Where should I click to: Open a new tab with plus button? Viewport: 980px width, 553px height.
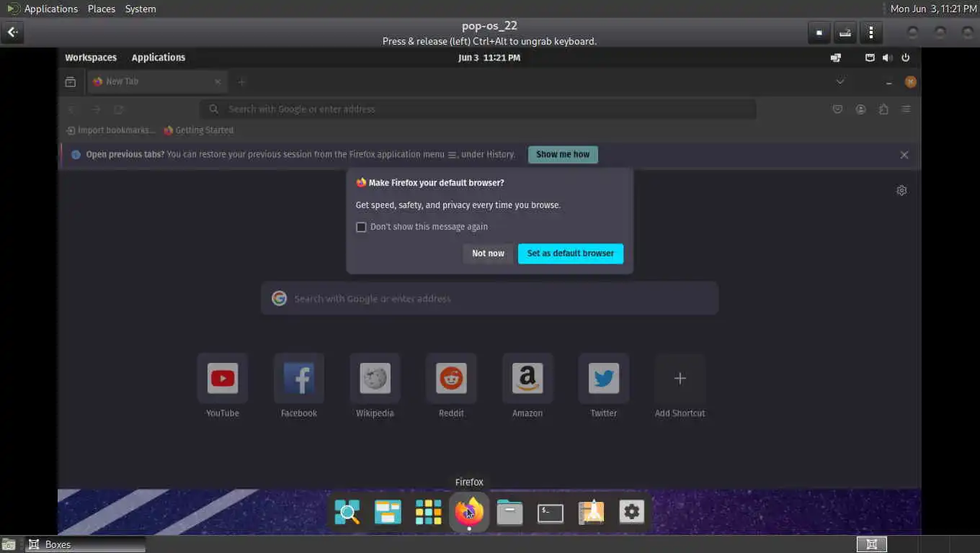click(241, 82)
